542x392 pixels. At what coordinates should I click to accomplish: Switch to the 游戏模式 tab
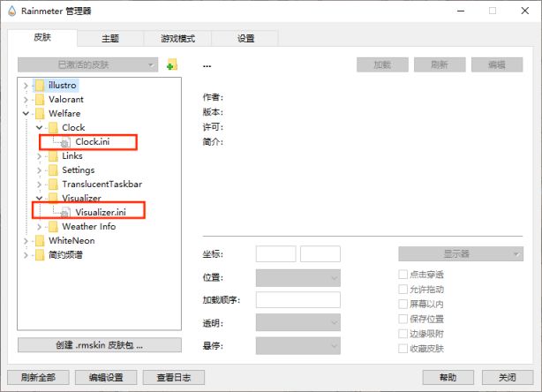(x=177, y=38)
